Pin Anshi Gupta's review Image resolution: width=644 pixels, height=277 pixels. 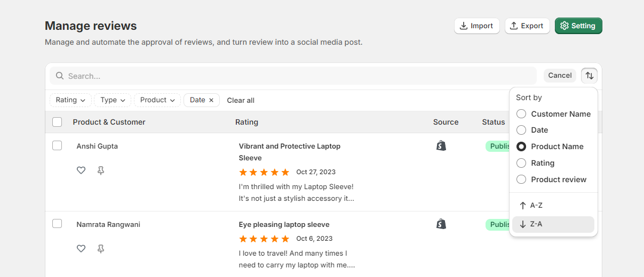[101, 170]
